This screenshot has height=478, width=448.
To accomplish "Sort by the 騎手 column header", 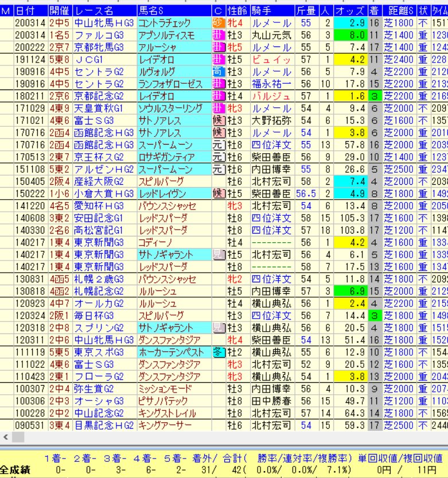I will [272, 11].
